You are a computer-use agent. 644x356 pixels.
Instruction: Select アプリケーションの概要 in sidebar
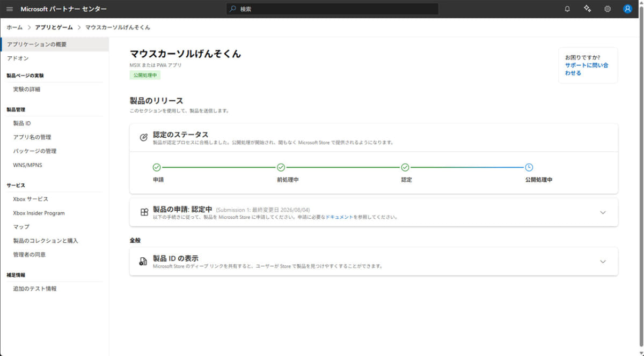(x=55, y=44)
